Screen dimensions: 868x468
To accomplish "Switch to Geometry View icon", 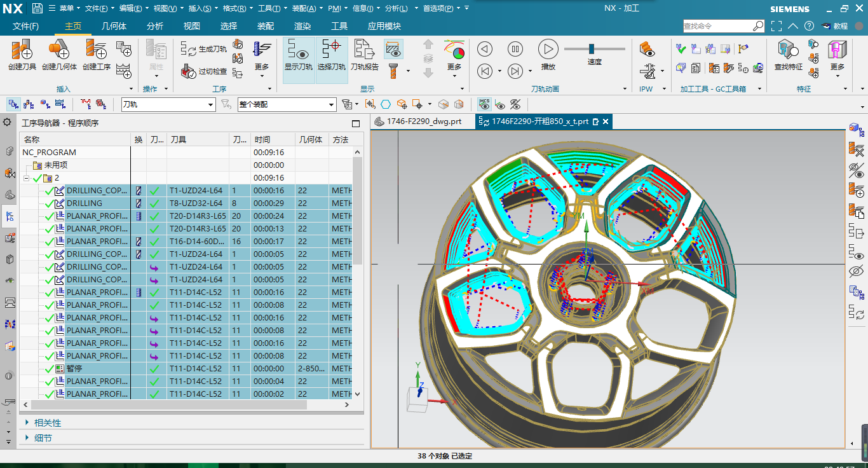I will point(44,104).
